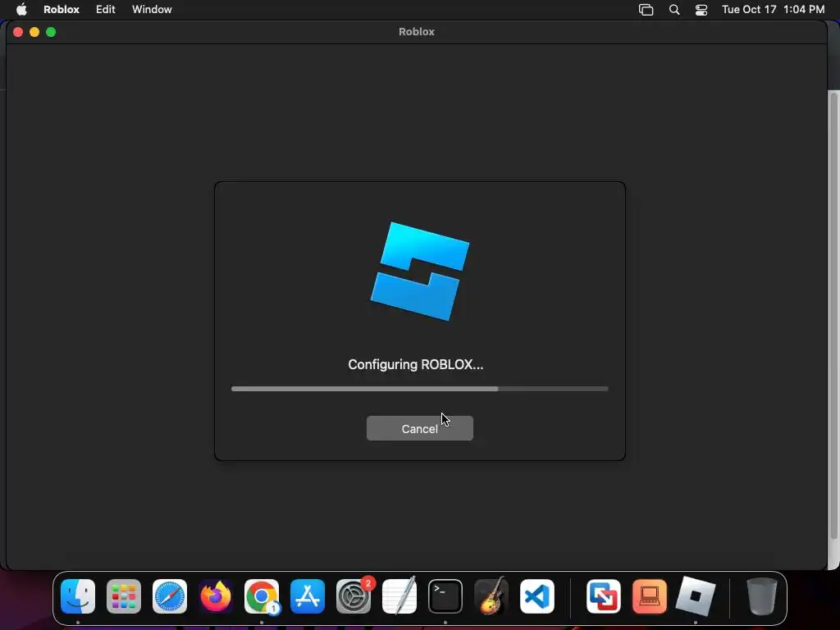
Task: Open Terminal from the Dock
Action: (445, 596)
